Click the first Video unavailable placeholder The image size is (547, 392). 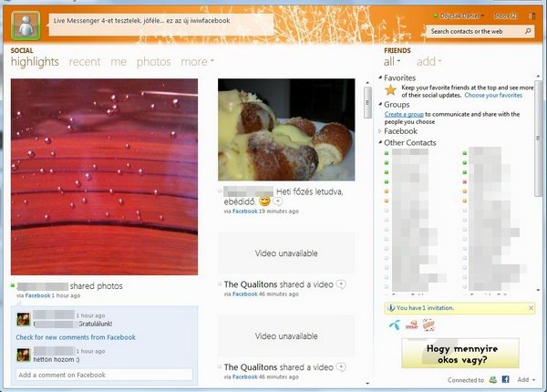click(286, 253)
